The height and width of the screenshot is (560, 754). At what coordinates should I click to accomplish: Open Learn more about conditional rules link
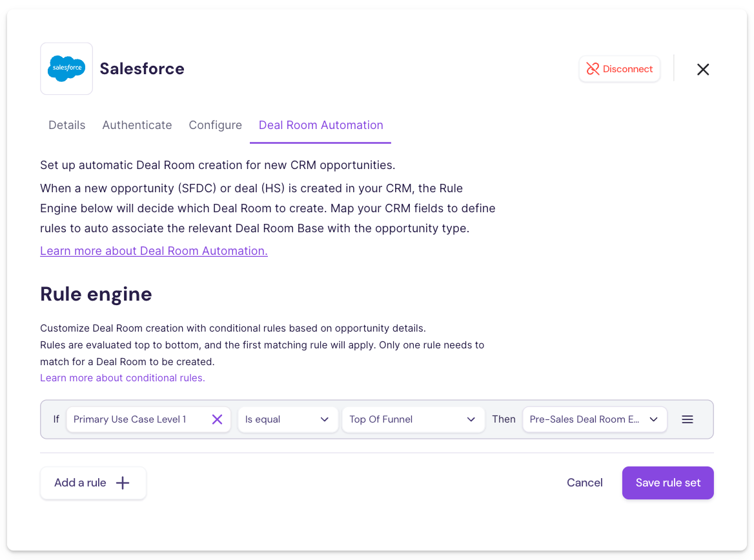coord(123,378)
